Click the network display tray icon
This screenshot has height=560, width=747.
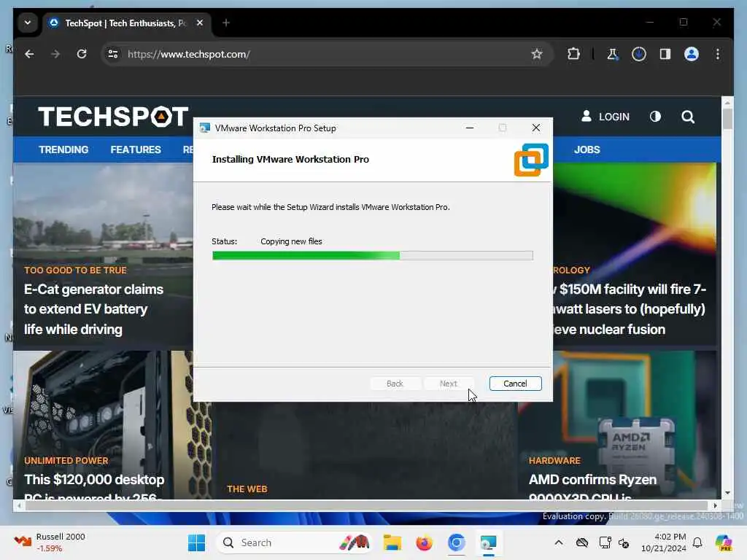(605, 542)
